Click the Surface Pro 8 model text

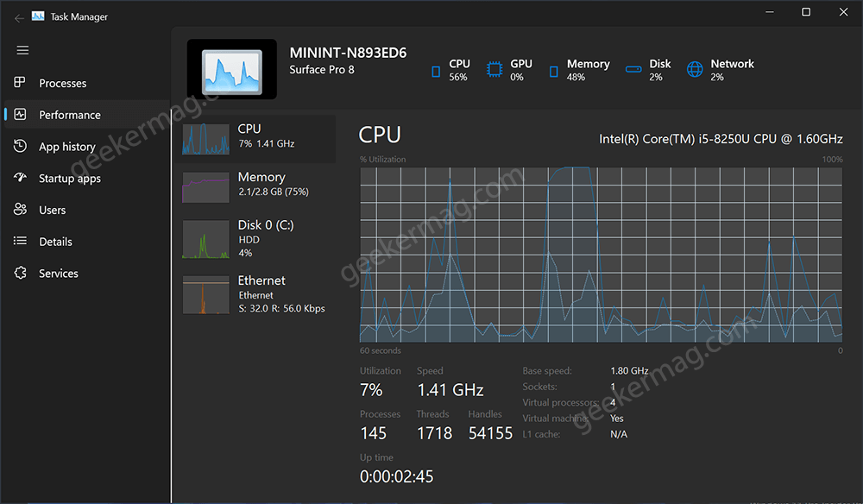322,70
